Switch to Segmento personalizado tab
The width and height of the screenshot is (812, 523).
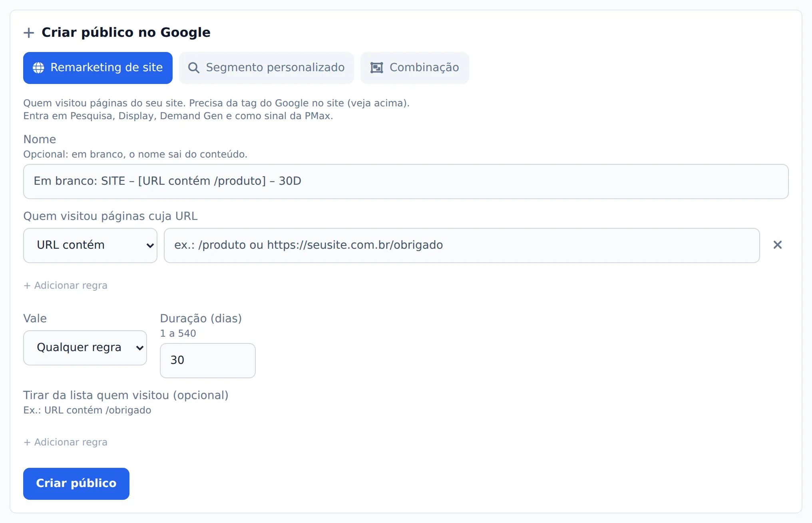point(267,68)
